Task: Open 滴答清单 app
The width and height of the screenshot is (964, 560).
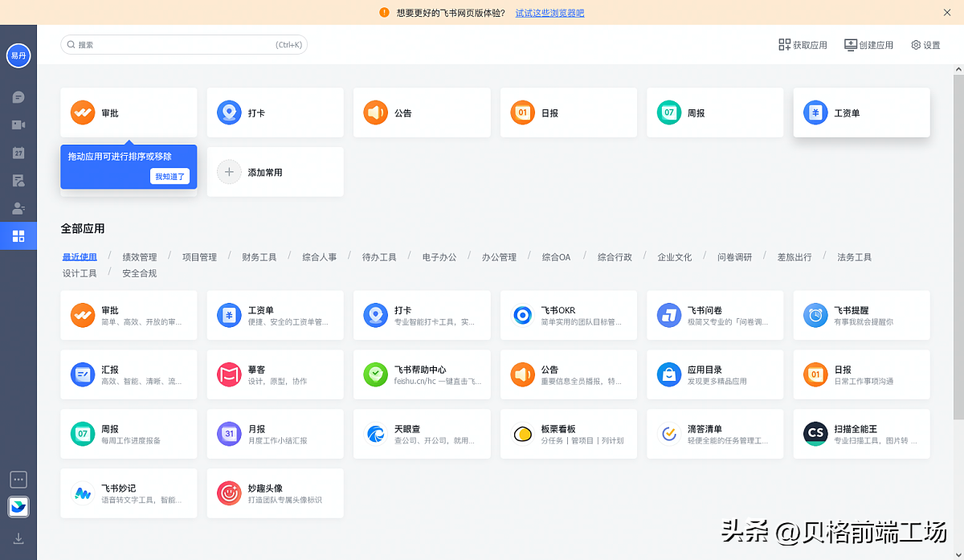Action: [x=715, y=434]
